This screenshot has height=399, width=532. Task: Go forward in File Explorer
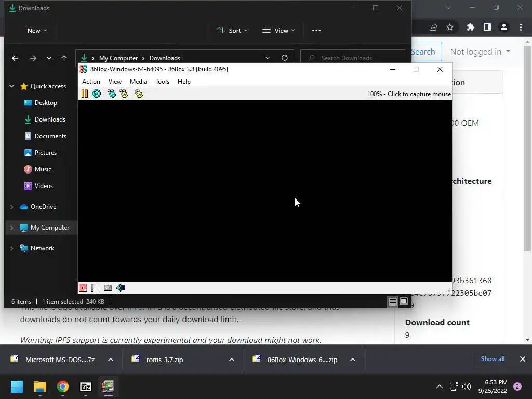(x=33, y=58)
